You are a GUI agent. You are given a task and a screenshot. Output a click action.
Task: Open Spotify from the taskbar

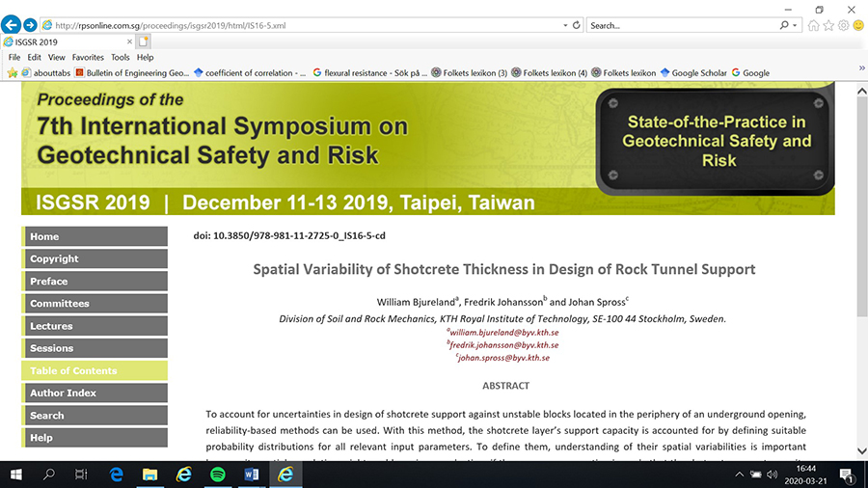pyautogui.click(x=217, y=474)
